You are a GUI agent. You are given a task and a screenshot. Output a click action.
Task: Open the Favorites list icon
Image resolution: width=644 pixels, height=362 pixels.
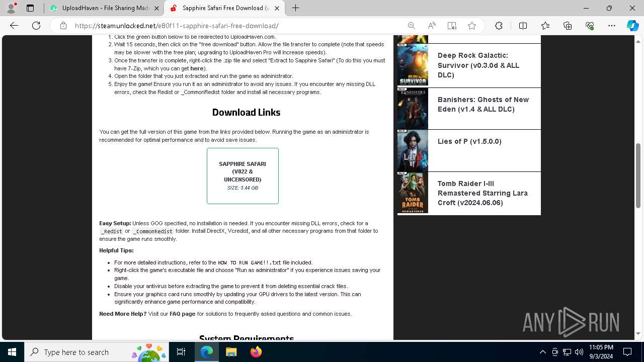click(x=545, y=26)
